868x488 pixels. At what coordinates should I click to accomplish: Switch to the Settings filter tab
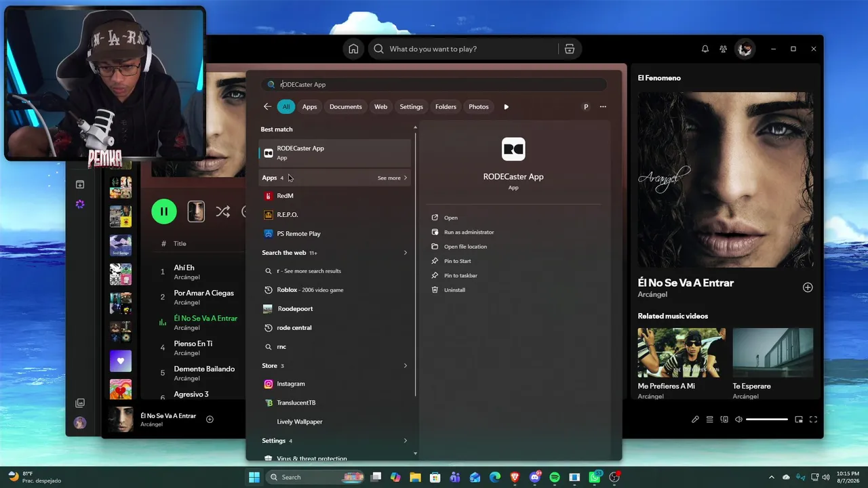pos(411,106)
